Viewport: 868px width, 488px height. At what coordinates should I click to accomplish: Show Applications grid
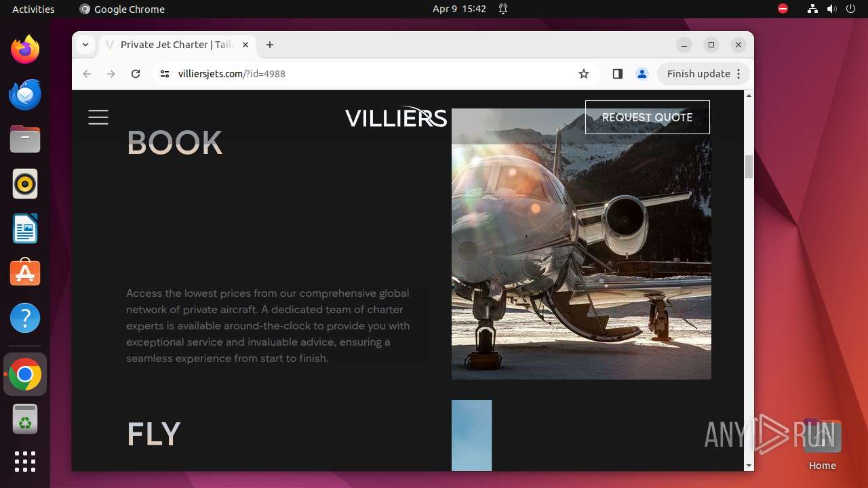click(25, 462)
